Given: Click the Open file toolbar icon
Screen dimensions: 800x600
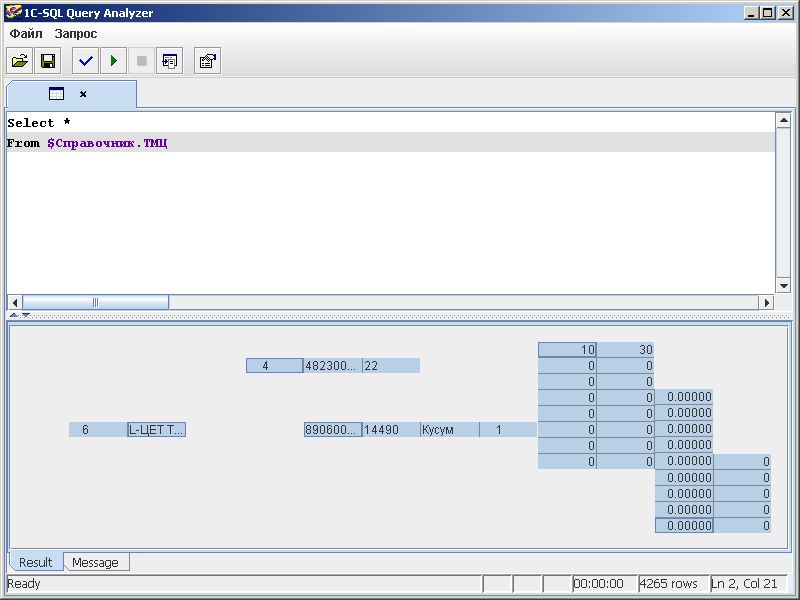Looking at the screenshot, I should point(19,61).
